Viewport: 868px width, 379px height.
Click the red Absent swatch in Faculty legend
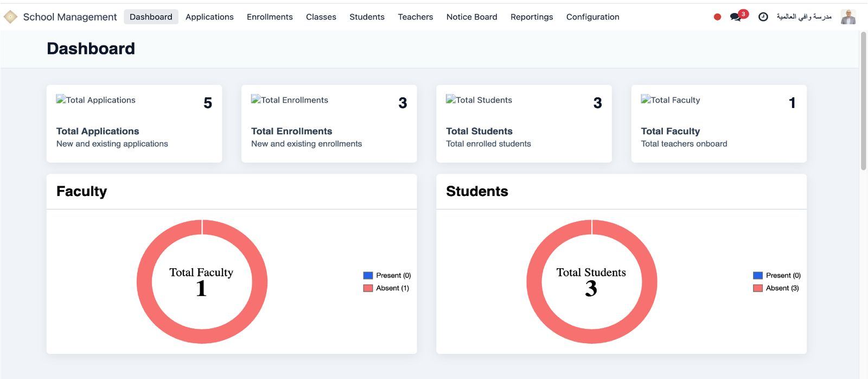pyautogui.click(x=368, y=288)
